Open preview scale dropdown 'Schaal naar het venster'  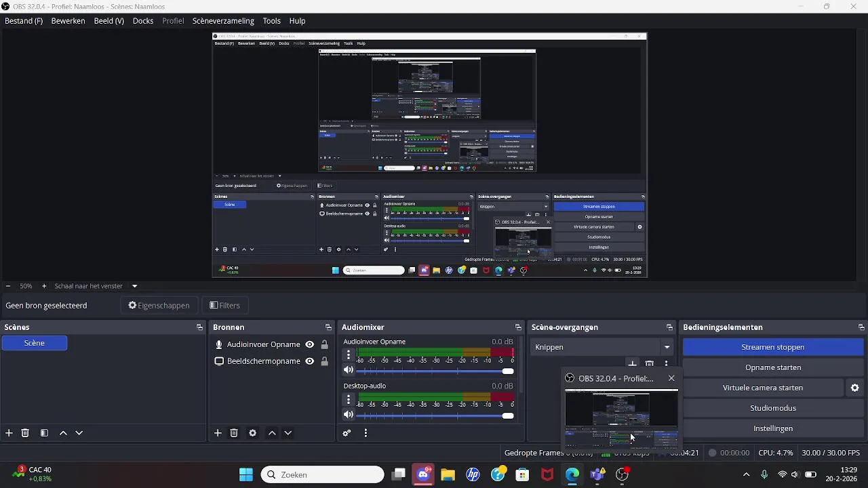click(x=96, y=286)
